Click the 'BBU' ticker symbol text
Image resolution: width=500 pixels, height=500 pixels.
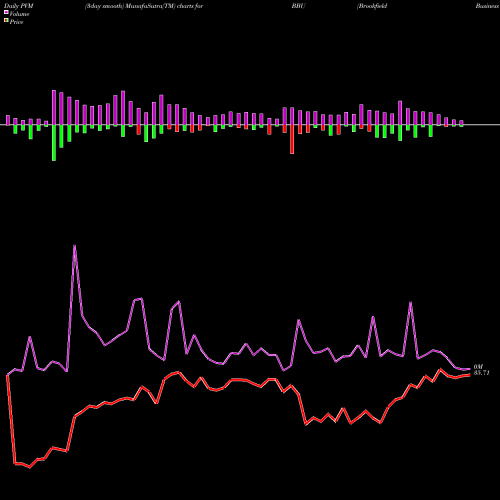(298, 6)
